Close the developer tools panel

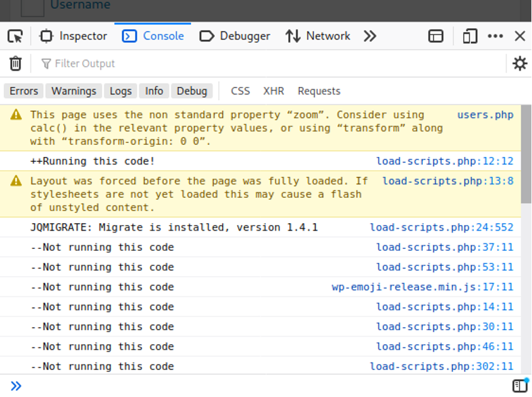pos(520,36)
